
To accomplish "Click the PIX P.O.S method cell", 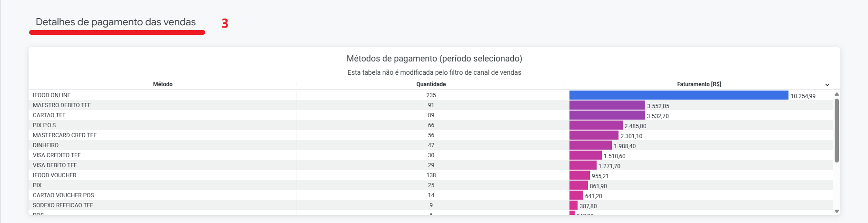I will 44,125.
